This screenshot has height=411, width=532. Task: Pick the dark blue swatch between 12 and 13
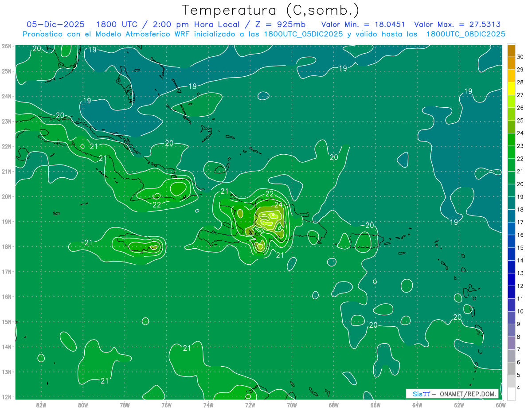[511, 279]
